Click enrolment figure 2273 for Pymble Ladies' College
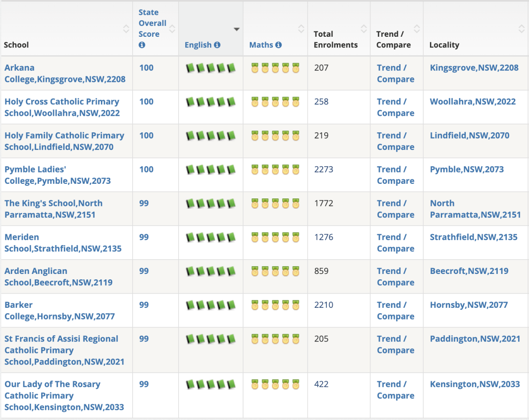529x420 pixels. [324, 169]
